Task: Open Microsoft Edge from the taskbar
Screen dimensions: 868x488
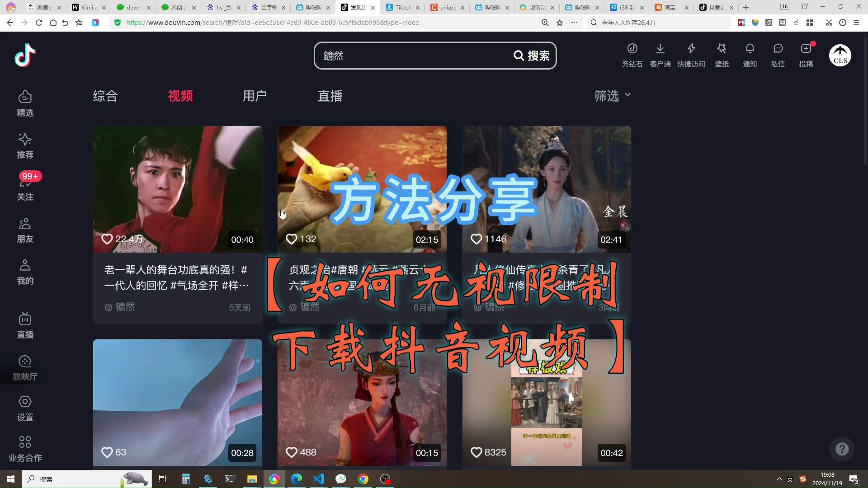Action: coord(297,479)
